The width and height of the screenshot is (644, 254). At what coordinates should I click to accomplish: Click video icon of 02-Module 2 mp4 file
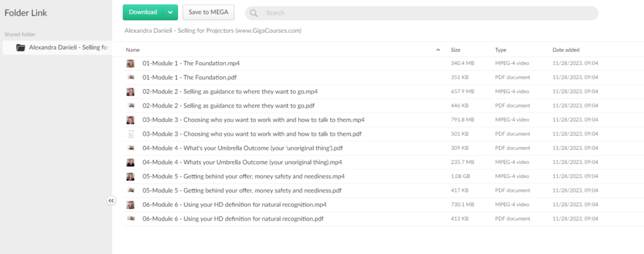coord(130,92)
